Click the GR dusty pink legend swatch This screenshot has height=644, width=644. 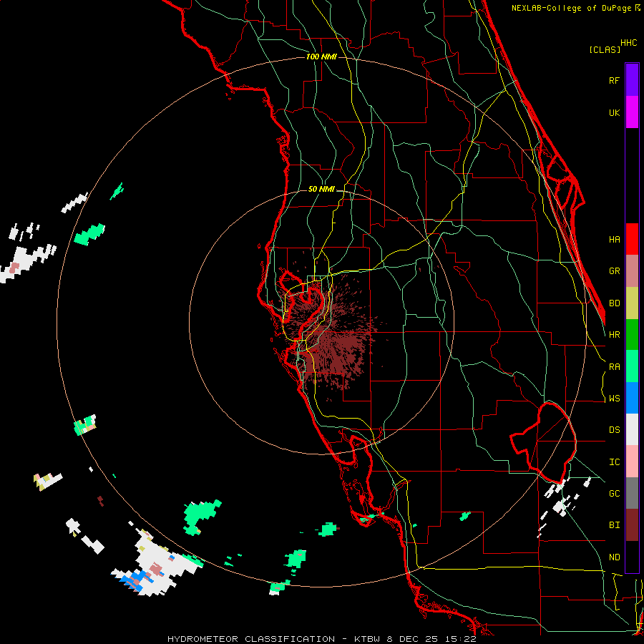click(x=632, y=271)
